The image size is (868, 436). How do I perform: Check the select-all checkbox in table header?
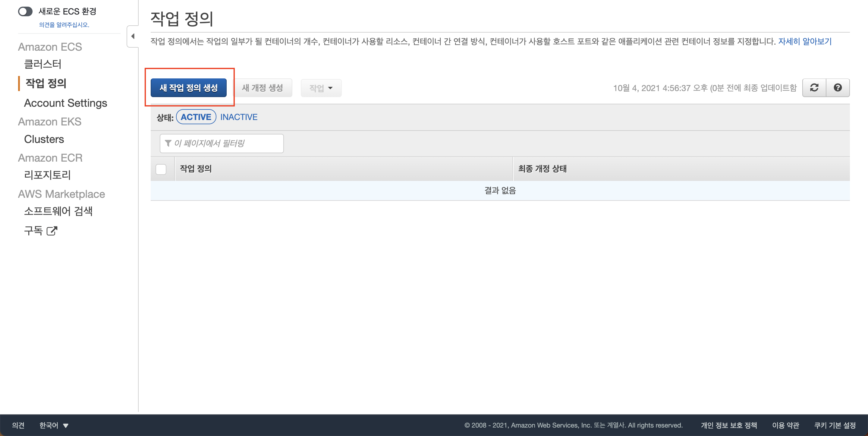(x=161, y=169)
